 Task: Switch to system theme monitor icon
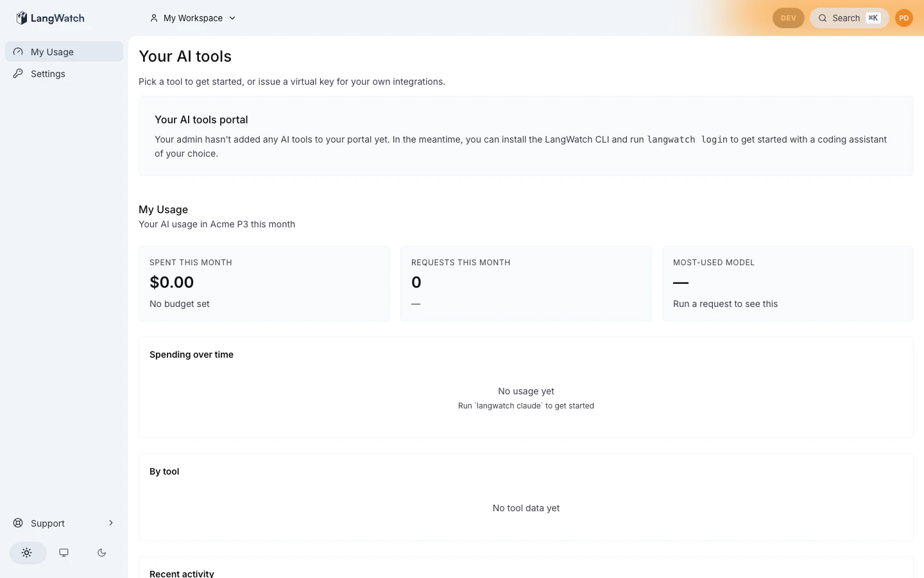point(64,552)
